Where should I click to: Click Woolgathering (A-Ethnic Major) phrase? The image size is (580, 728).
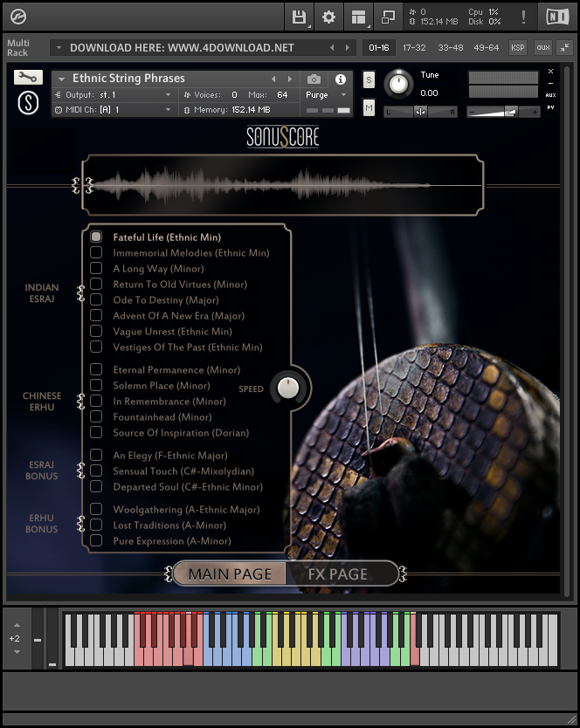[x=186, y=509]
